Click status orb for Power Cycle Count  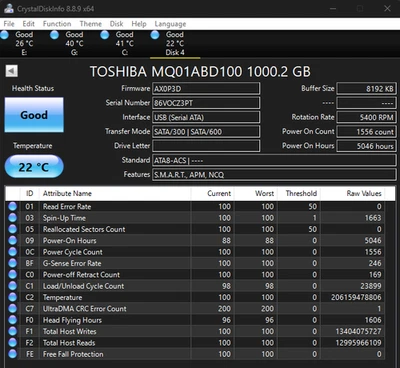pyautogui.click(x=13, y=252)
